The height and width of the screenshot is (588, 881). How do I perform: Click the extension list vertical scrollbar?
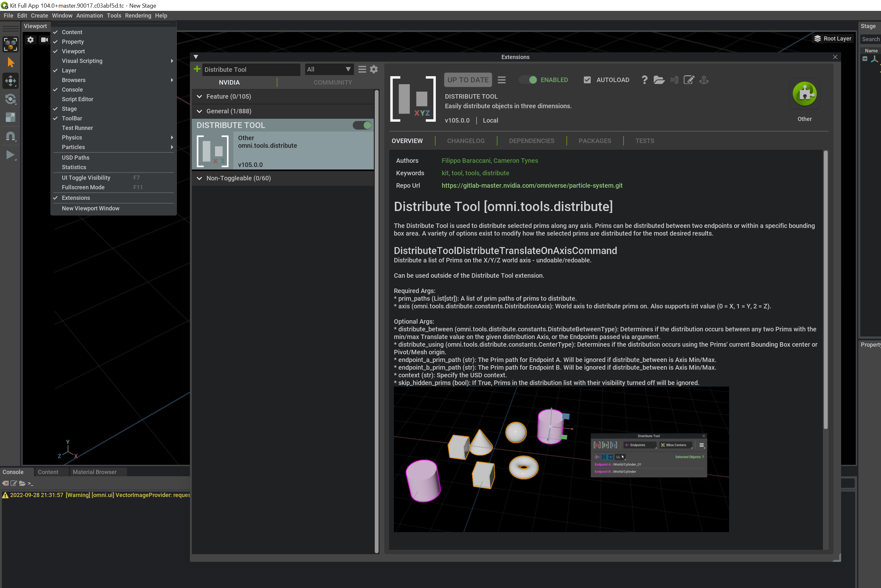[x=376, y=321]
